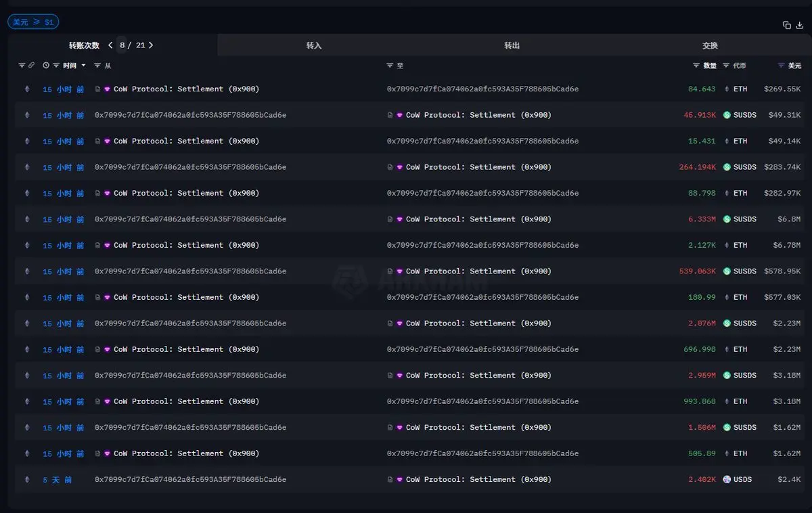Image resolution: width=812 pixels, height=513 pixels.
Task: Click the 15.431 amount value
Action: tap(702, 141)
